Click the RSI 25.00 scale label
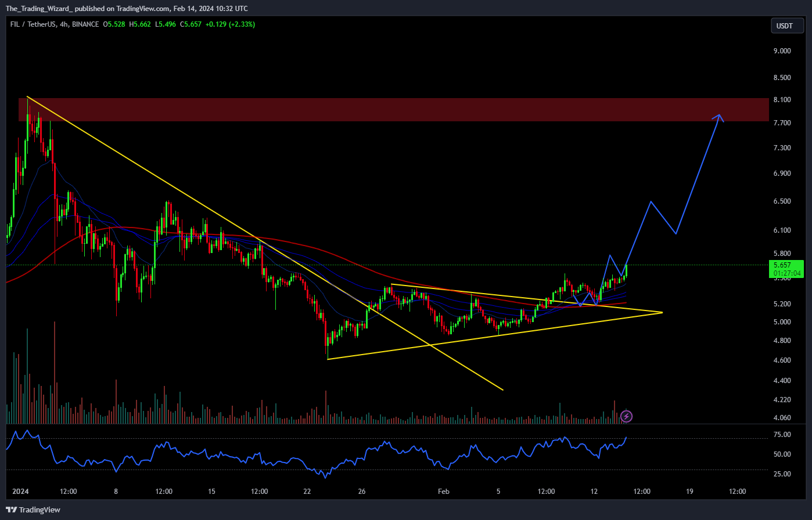Image resolution: width=812 pixels, height=520 pixels. point(782,475)
